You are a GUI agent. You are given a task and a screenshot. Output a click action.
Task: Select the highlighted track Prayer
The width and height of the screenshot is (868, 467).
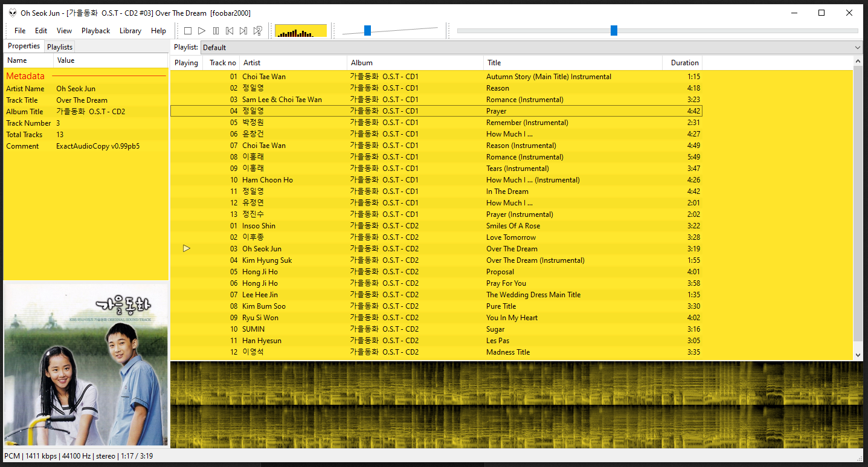(436, 111)
